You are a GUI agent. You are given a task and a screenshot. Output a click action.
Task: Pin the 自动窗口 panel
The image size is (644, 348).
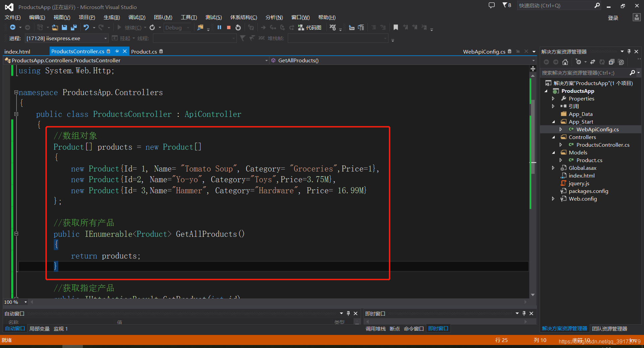click(348, 314)
